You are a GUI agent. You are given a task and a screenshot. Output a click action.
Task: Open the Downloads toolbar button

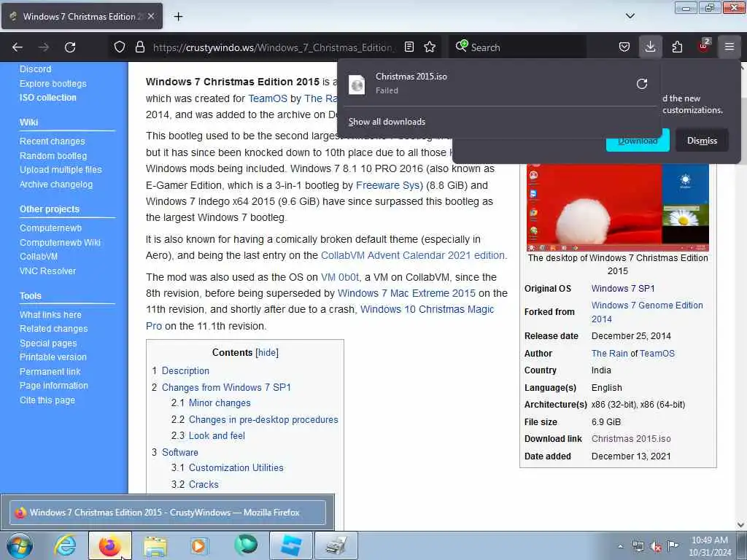tap(650, 47)
